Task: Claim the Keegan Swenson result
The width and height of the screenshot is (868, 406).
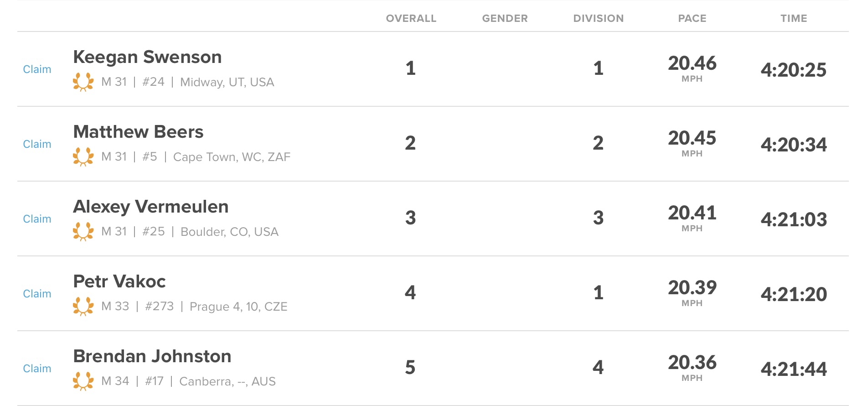Action: [37, 69]
